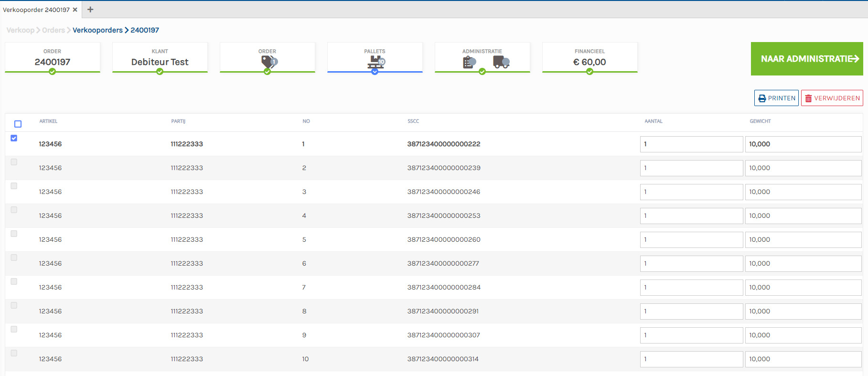Click the Aantal field for pallet 3
This screenshot has height=376, width=868.
point(691,192)
